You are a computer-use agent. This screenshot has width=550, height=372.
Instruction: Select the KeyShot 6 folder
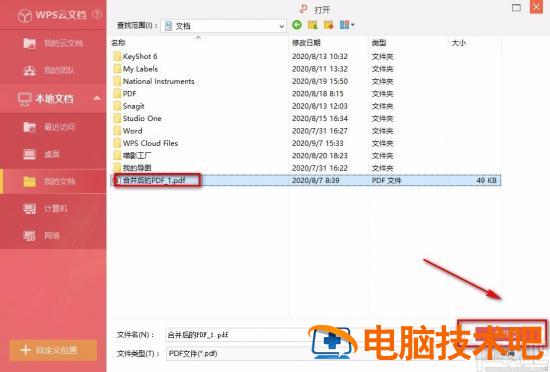[x=135, y=56]
